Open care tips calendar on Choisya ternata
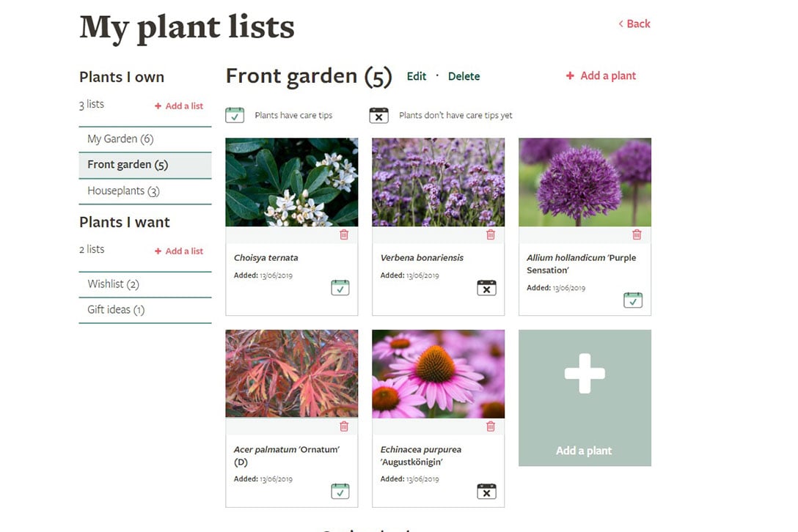 340,287
